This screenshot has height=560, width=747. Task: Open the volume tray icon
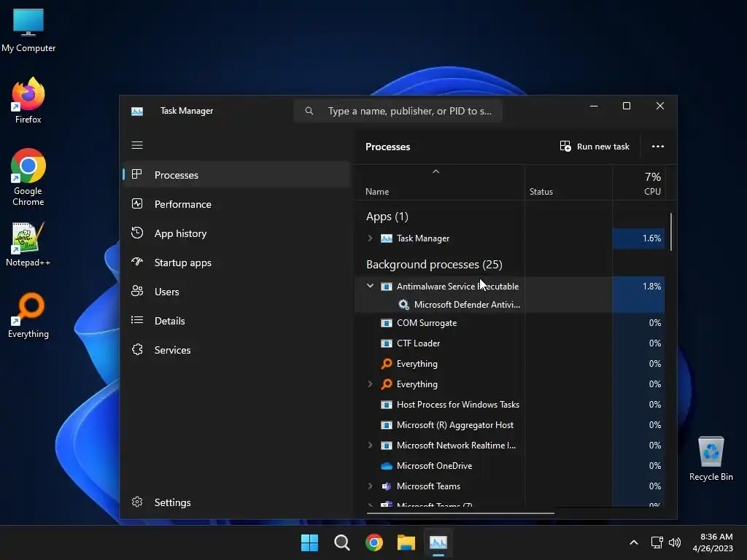(x=675, y=542)
